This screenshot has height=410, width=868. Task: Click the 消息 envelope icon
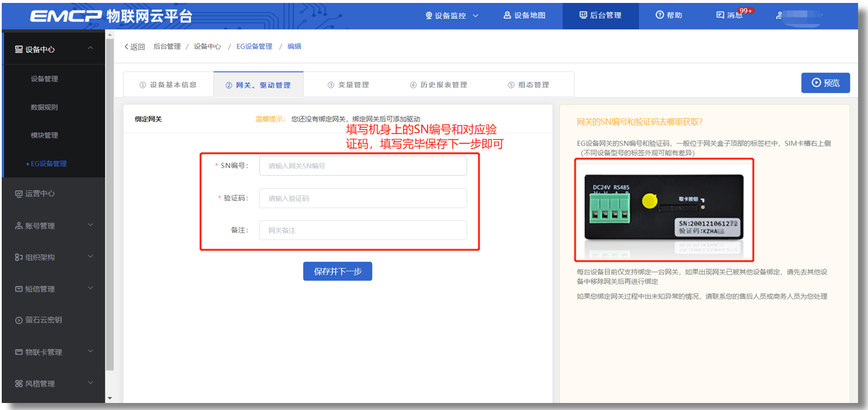point(720,15)
